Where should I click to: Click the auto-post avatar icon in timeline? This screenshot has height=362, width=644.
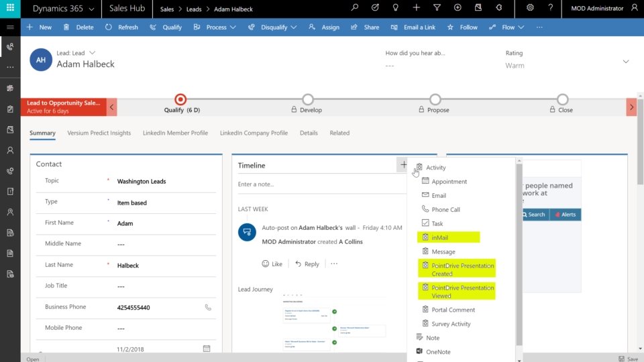tap(247, 232)
